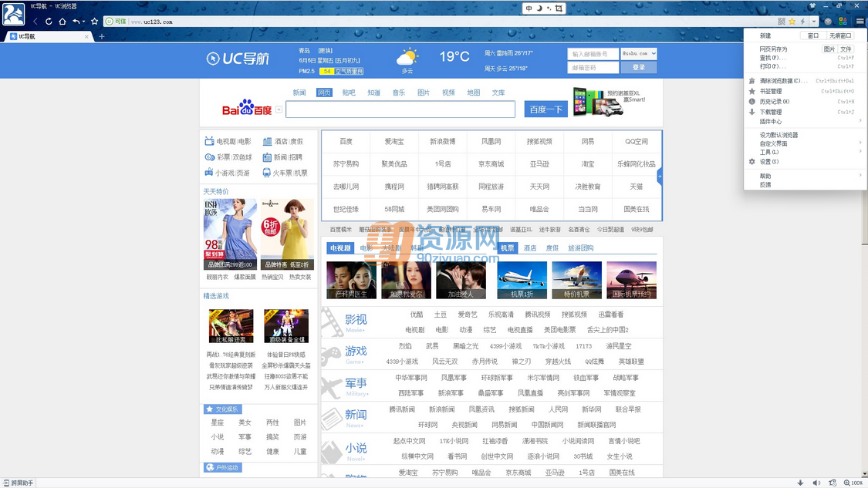The height and width of the screenshot is (488, 868).
Task: Click the lightning speed mode icon
Action: pos(802,22)
